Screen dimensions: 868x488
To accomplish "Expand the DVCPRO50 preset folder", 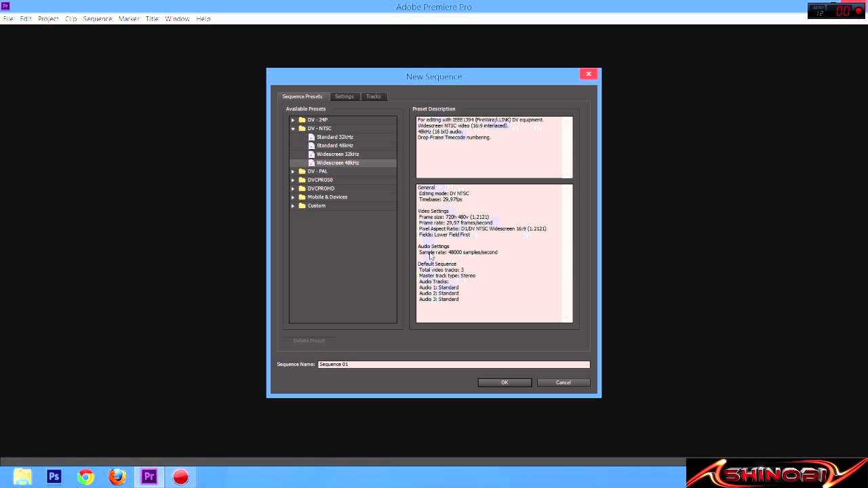I will pyautogui.click(x=293, y=180).
